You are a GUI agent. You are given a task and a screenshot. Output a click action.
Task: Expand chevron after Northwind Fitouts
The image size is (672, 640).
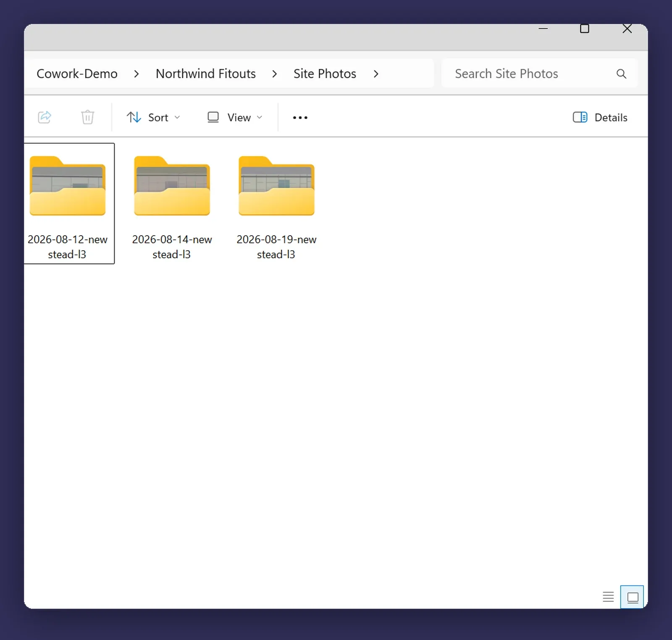click(275, 74)
